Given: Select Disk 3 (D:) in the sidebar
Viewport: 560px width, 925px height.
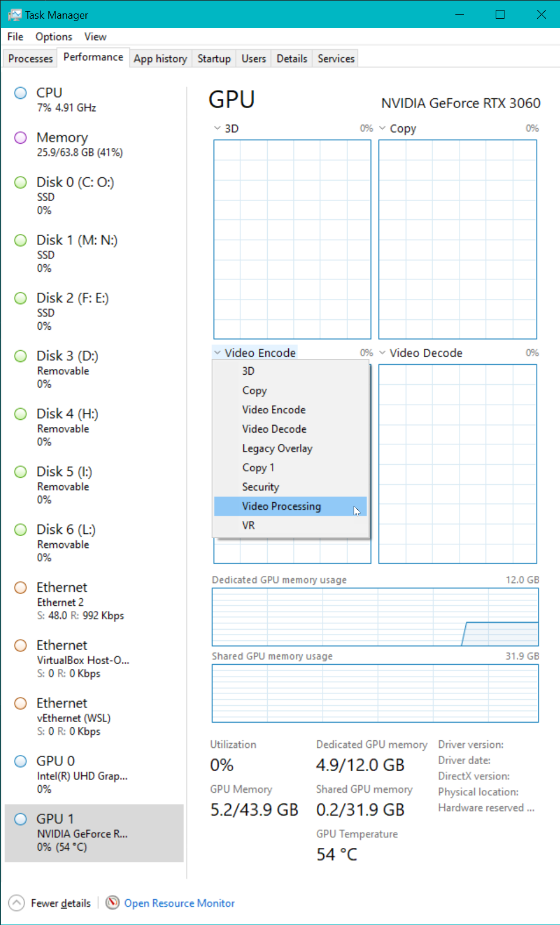Looking at the screenshot, I should (x=67, y=356).
